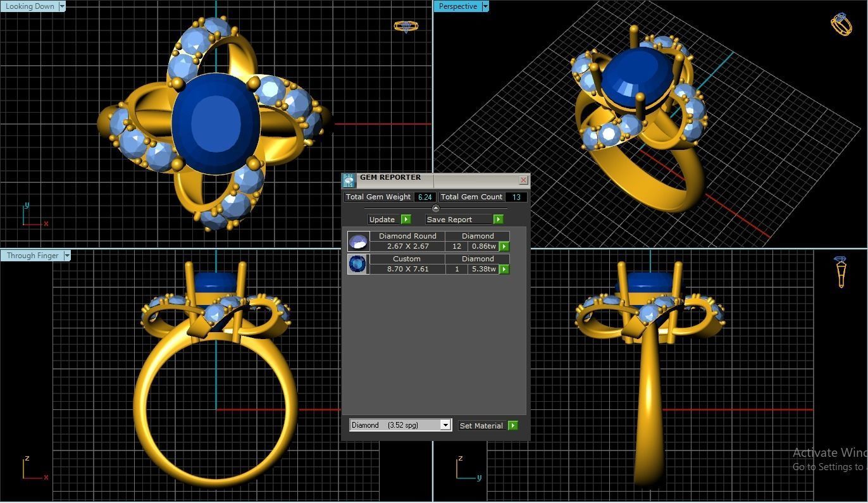Image resolution: width=868 pixels, height=503 pixels.
Task: Select the Diamond Round gem thumbnail
Action: click(358, 241)
